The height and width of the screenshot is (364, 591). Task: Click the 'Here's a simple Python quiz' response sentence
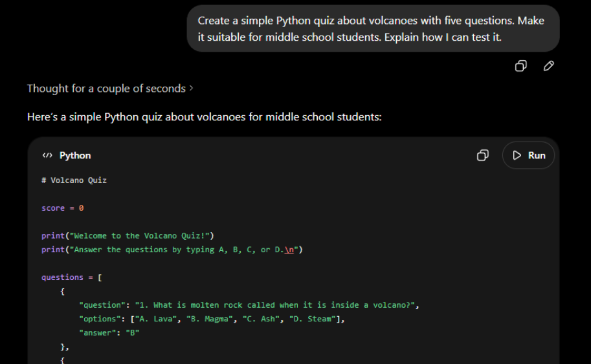205,117
